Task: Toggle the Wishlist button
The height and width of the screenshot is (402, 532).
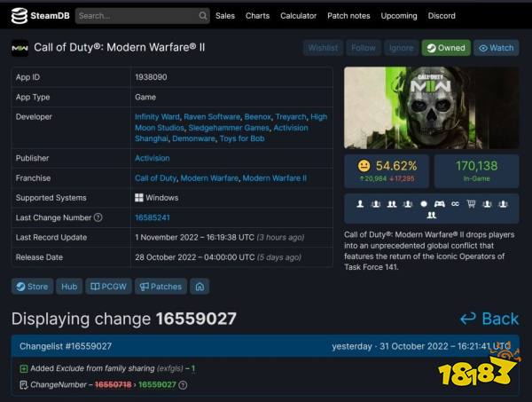Action: pyautogui.click(x=323, y=48)
